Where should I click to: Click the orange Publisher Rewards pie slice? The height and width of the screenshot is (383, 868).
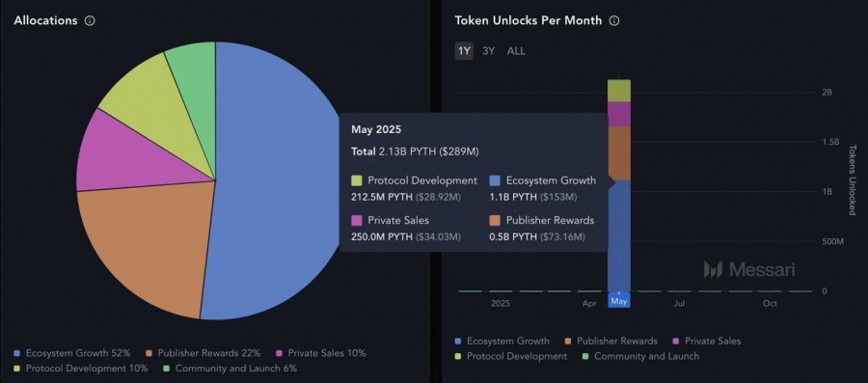click(144, 243)
